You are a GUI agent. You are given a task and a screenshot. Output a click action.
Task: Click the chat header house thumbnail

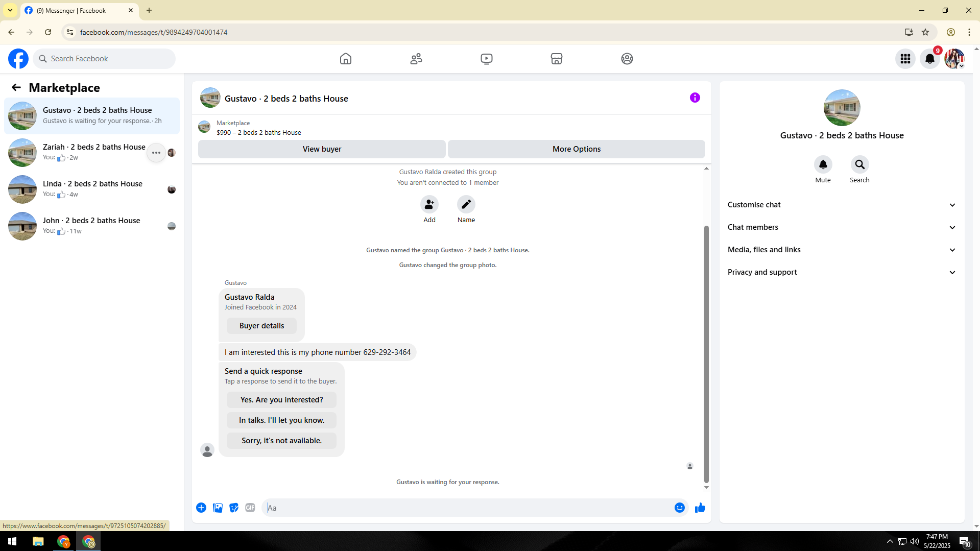pos(210,98)
